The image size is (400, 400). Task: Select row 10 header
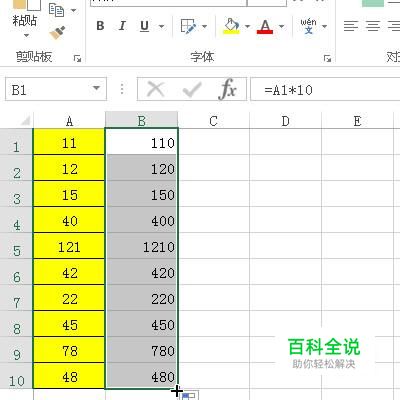[x=16, y=376]
